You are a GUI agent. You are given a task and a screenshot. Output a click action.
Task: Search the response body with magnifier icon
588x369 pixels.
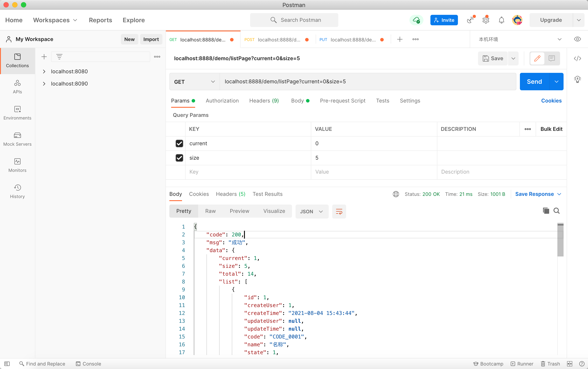[x=557, y=211]
